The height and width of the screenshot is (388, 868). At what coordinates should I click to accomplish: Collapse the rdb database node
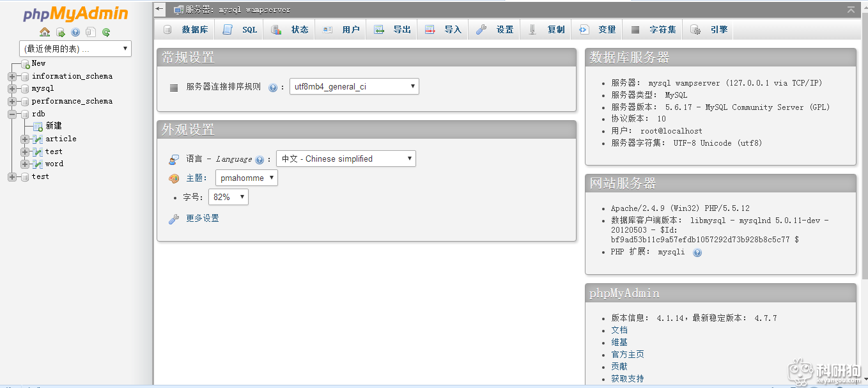12,114
